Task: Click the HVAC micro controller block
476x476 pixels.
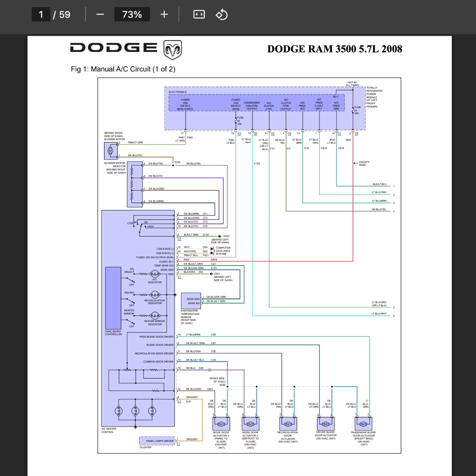Action: (x=113, y=298)
